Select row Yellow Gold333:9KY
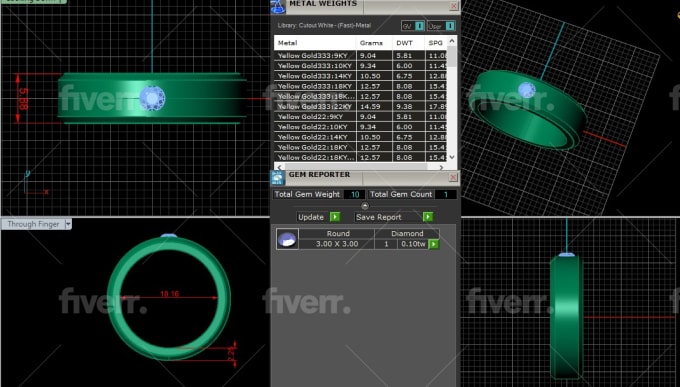 tap(361, 56)
